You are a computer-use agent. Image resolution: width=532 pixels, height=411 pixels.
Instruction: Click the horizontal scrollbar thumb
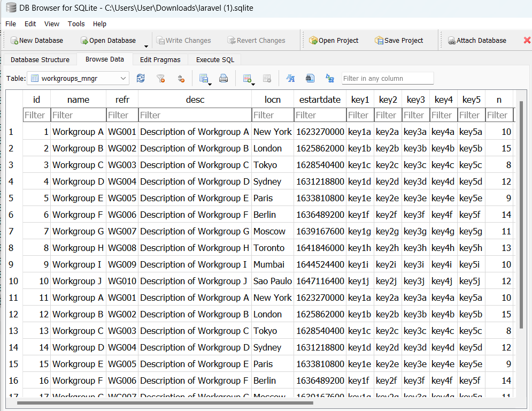tap(165, 403)
